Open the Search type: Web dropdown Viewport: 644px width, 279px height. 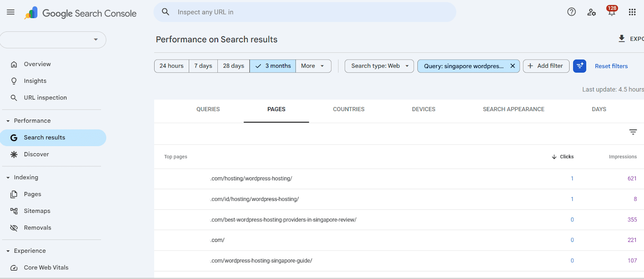(379, 66)
